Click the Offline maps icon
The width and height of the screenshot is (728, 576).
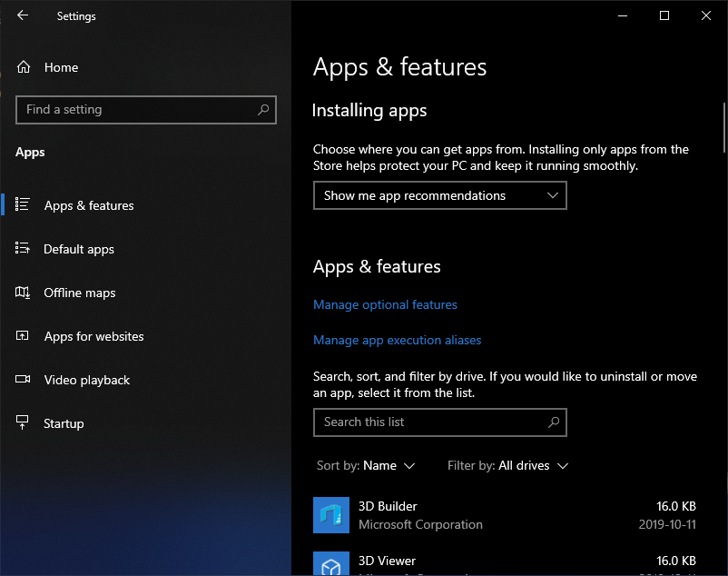coord(23,293)
